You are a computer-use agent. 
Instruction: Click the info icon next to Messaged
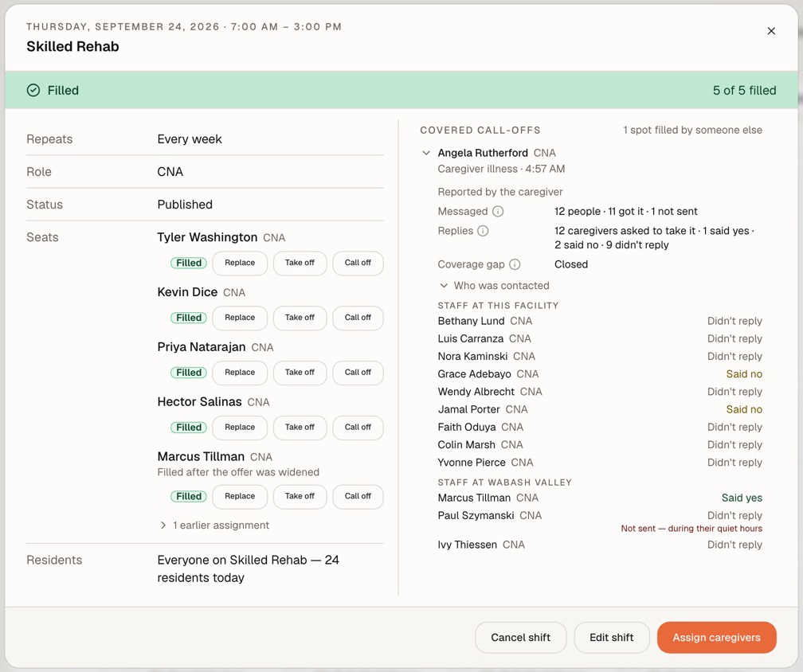[498, 211]
